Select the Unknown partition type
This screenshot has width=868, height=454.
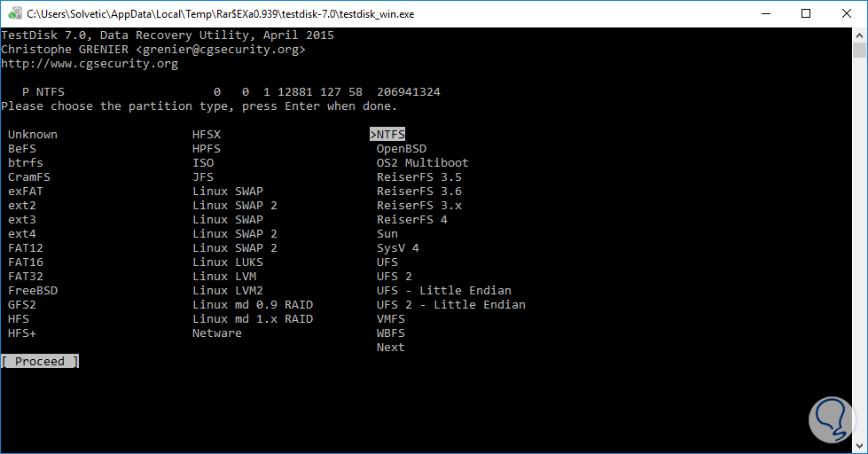coord(33,135)
